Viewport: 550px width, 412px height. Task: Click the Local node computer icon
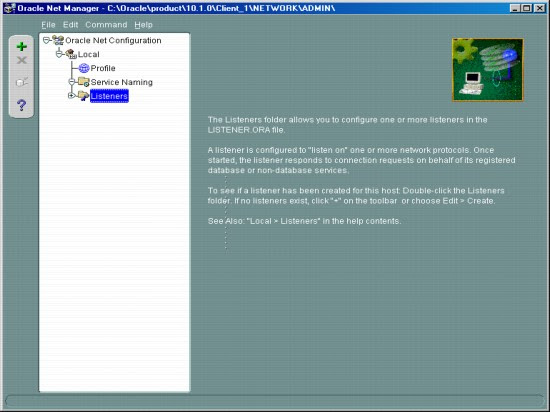[x=71, y=54]
